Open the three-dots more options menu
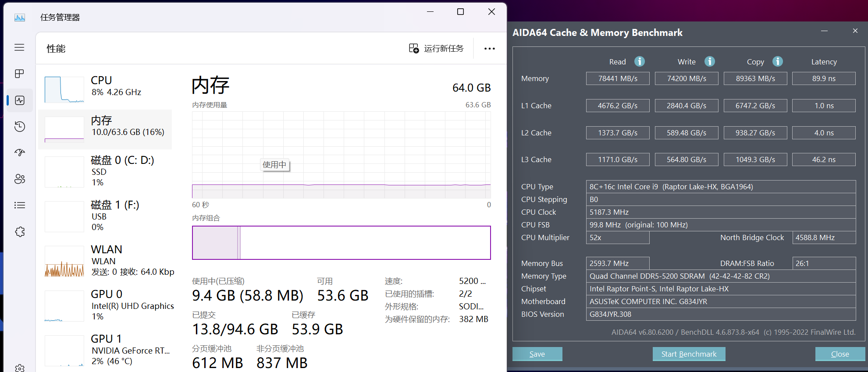This screenshot has width=868, height=372. coord(490,49)
